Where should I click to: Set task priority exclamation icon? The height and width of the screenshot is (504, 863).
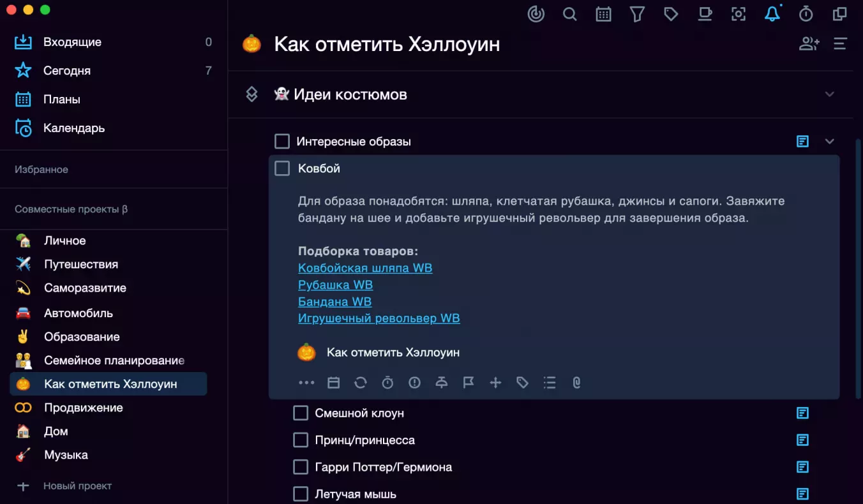(415, 383)
